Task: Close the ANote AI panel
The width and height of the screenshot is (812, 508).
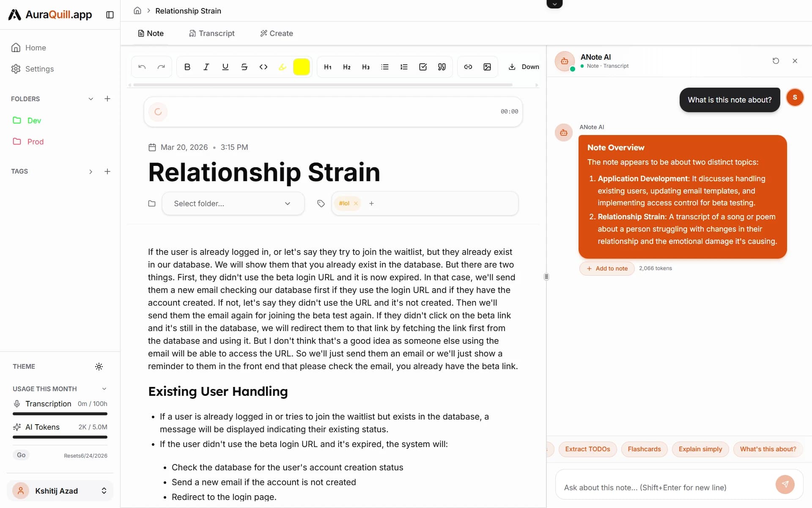Action: (795, 61)
